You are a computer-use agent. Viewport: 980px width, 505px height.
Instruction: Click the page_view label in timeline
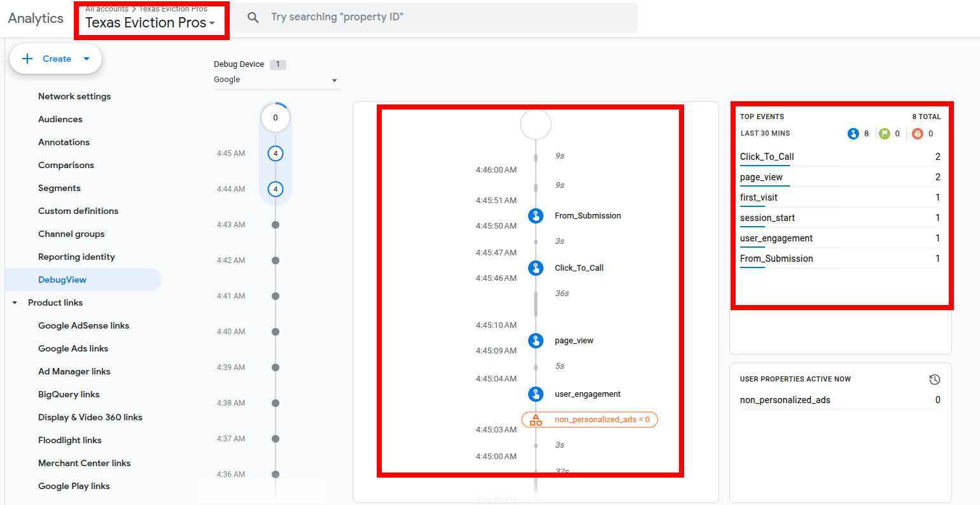(574, 341)
